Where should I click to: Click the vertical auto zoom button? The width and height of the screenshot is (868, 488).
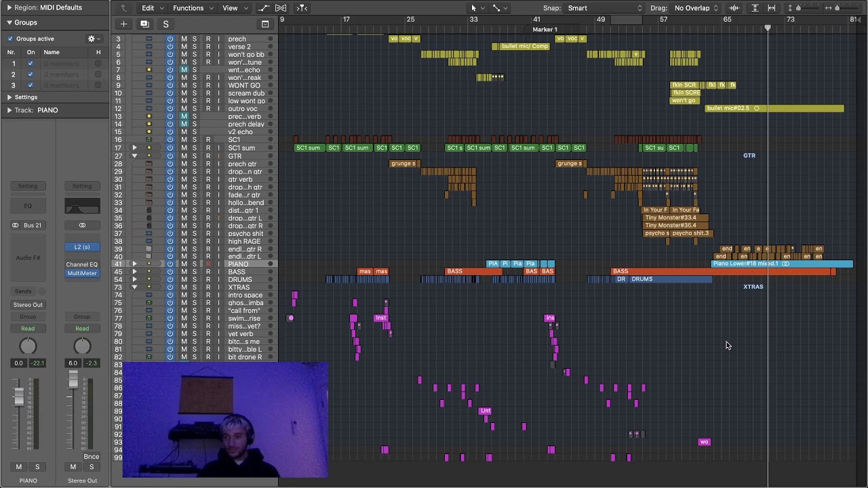pos(755,8)
